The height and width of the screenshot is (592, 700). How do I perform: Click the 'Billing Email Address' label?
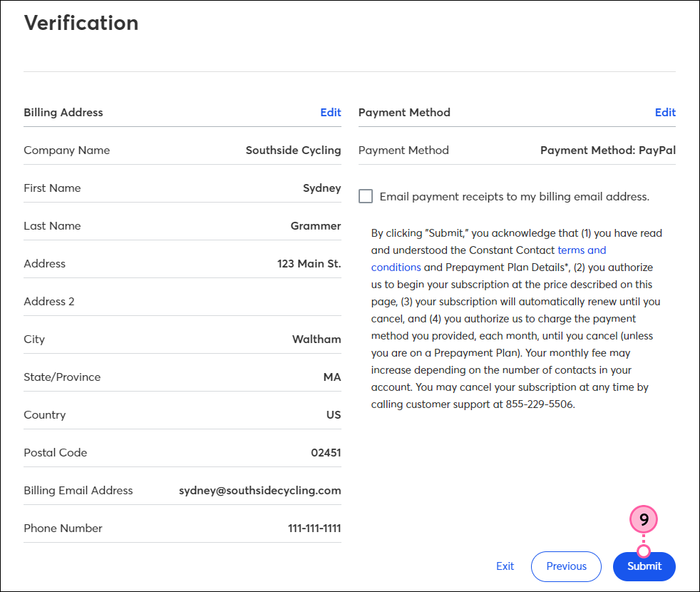point(78,491)
